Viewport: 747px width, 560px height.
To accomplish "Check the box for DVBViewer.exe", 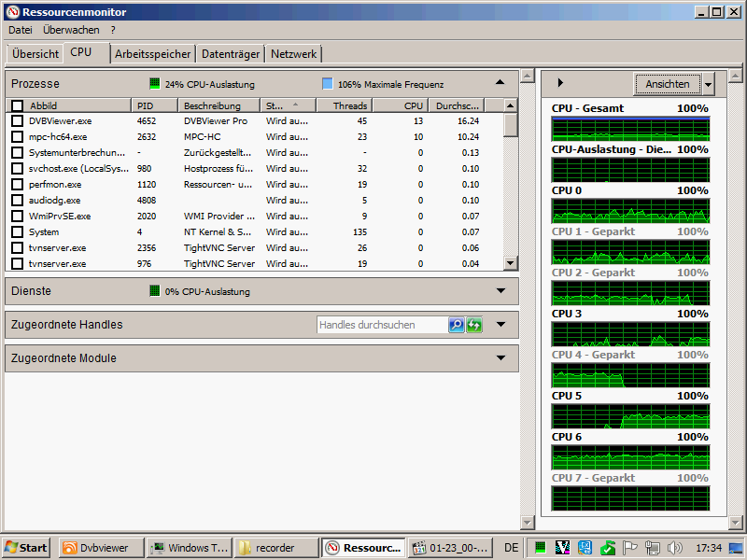I will click(17, 121).
